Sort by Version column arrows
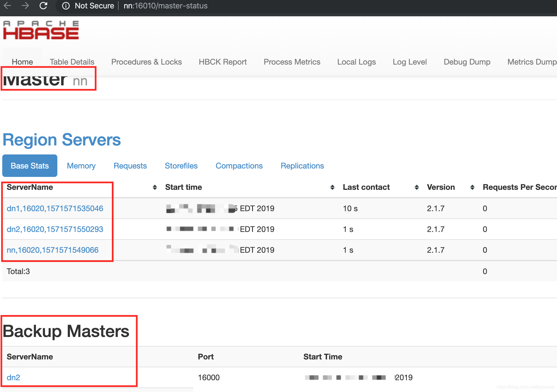Screen dimensions: 557x392 472,187
